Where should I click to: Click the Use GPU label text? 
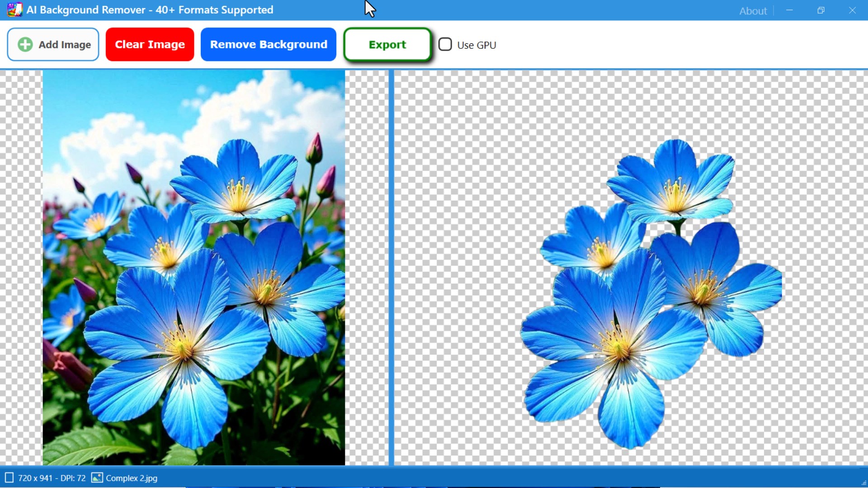click(x=476, y=45)
